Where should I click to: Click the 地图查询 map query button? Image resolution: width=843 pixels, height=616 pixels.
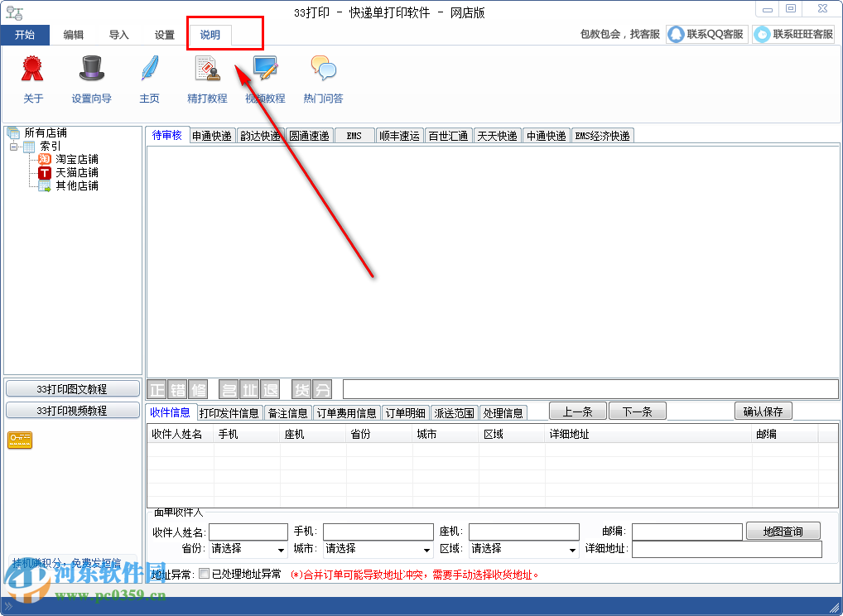click(x=782, y=531)
